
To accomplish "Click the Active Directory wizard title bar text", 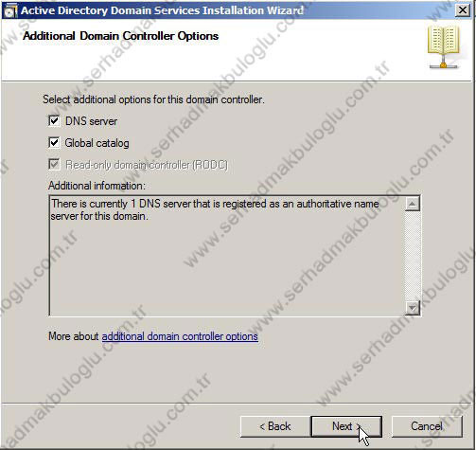I will pos(162,10).
